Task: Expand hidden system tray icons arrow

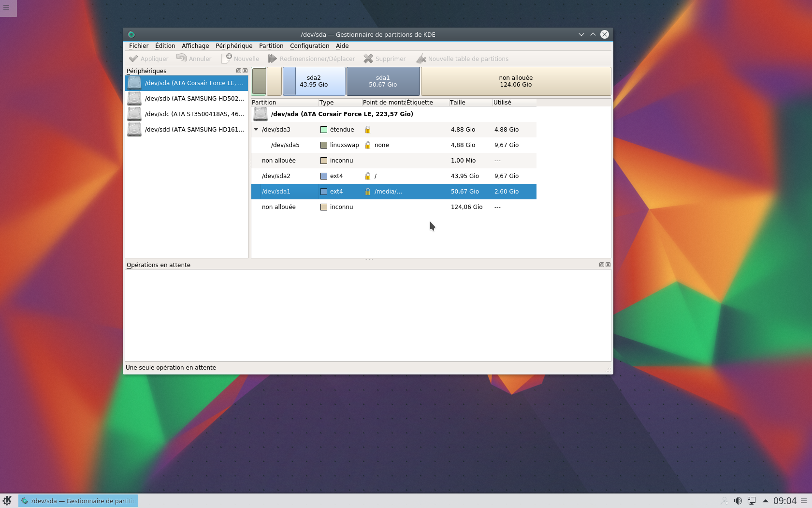Action: tap(765, 501)
